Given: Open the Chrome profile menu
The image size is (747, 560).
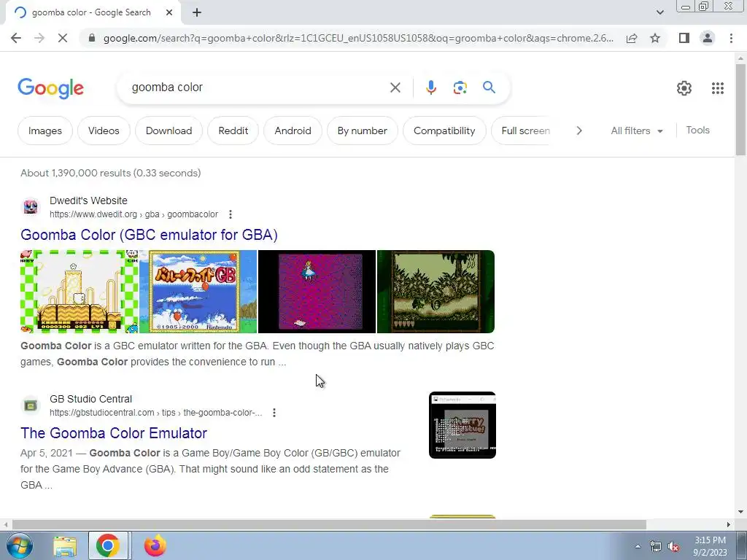Looking at the screenshot, I should [x=708, y=38].
